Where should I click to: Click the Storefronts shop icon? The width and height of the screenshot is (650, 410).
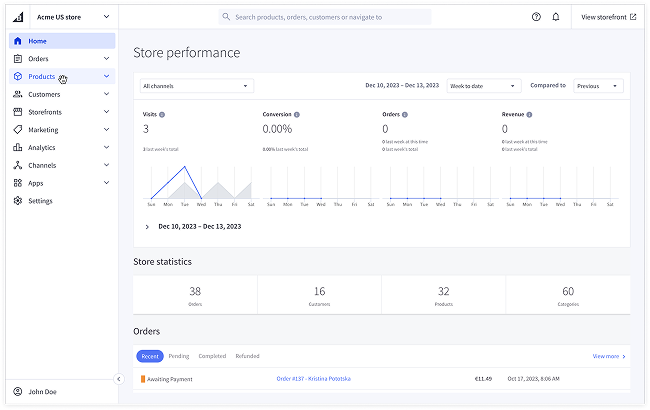[17, 112]
